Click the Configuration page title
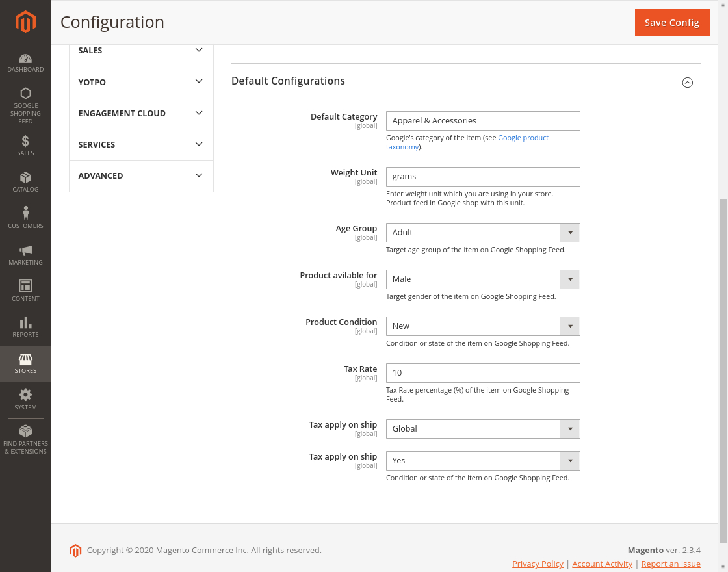The width and height of the screenshot is (728, 572). [112, 22]
